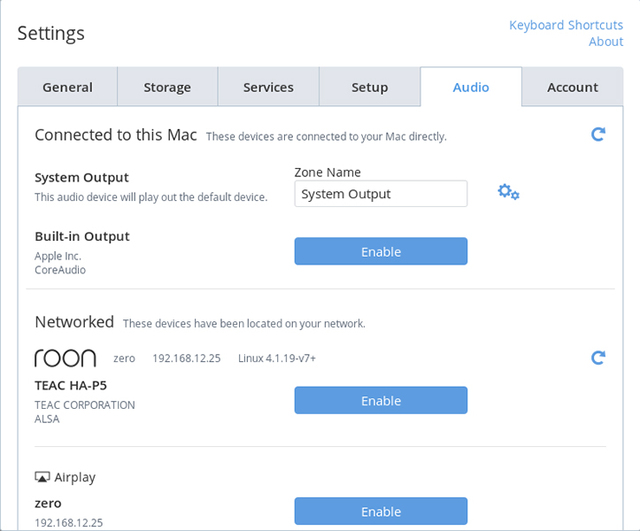The width and height of the screenshot is (640, 531).
Task: Click the Roon logo in Networked section
Action: (x=65, y=358)
